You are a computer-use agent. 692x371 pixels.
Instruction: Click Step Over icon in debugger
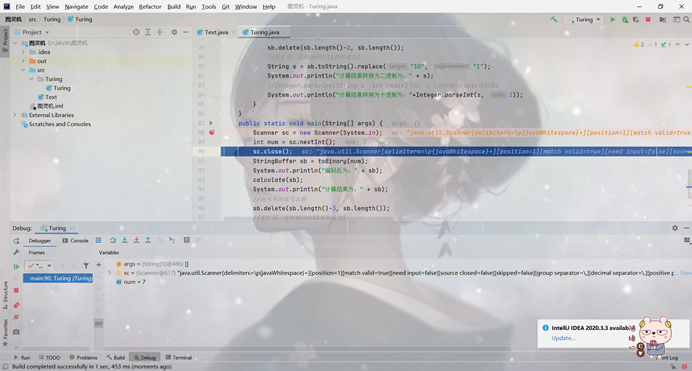[113, 240]
